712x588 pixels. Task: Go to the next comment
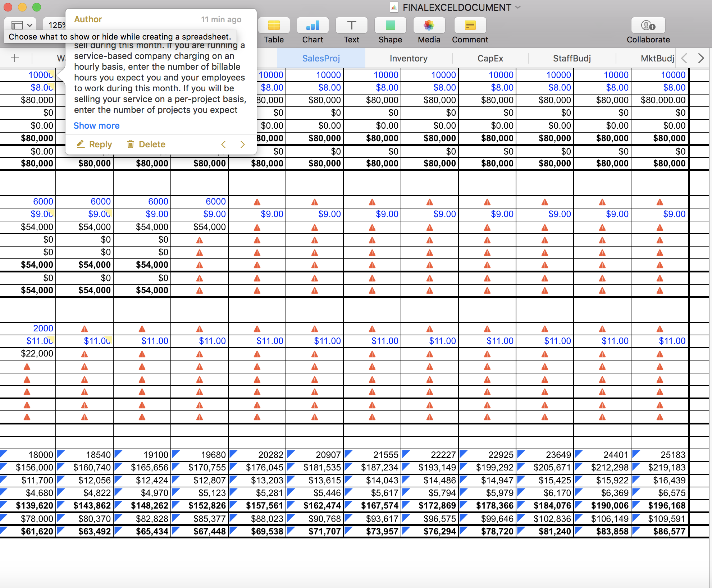pos(242,144)
